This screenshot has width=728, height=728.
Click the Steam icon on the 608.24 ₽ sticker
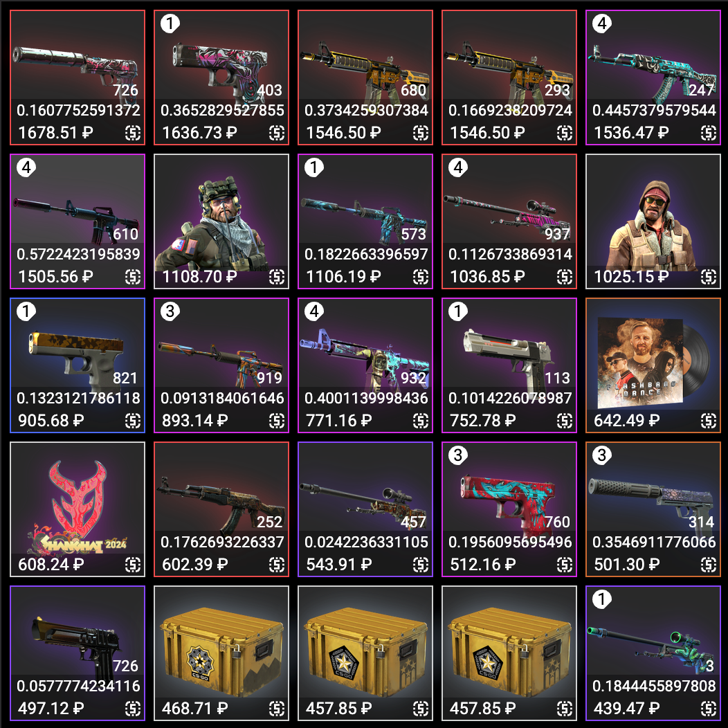(x=133, y=565)
